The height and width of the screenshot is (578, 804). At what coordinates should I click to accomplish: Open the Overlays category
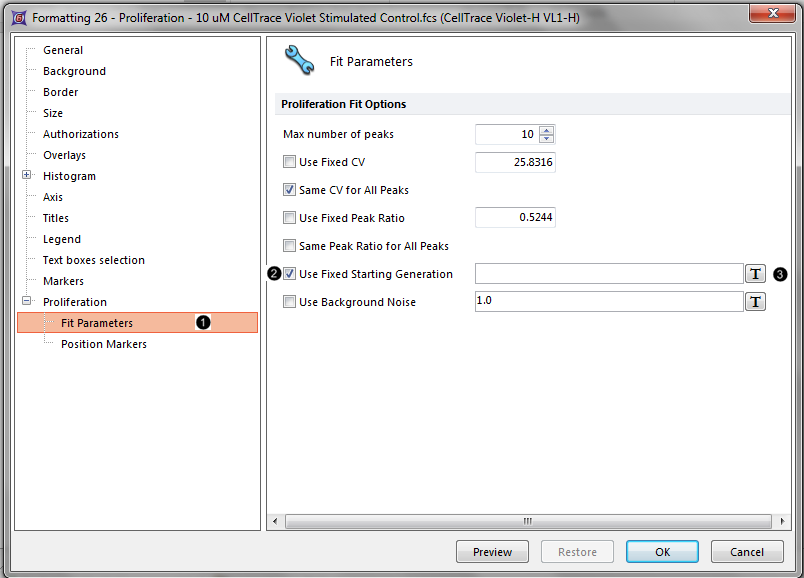point(64,155)
